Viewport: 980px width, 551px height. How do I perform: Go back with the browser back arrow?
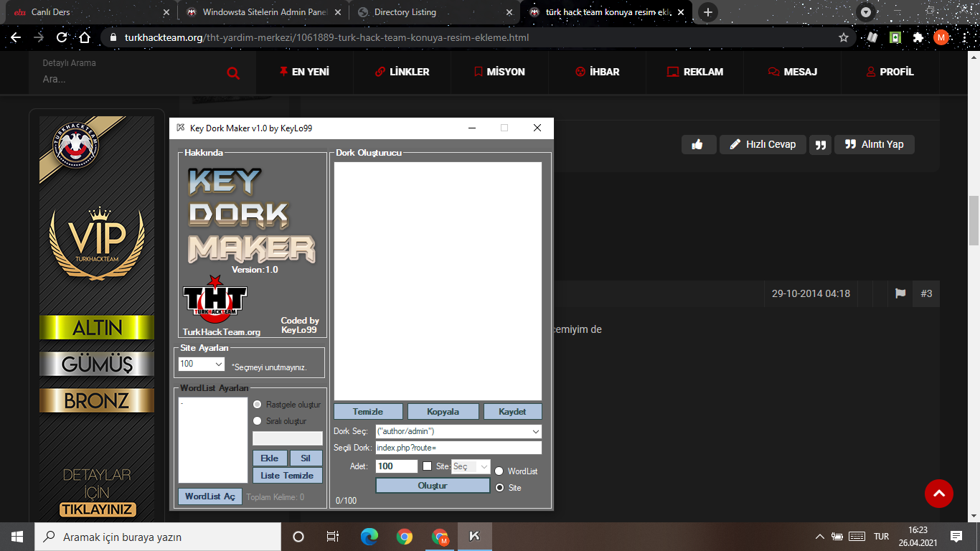(16, 37)
